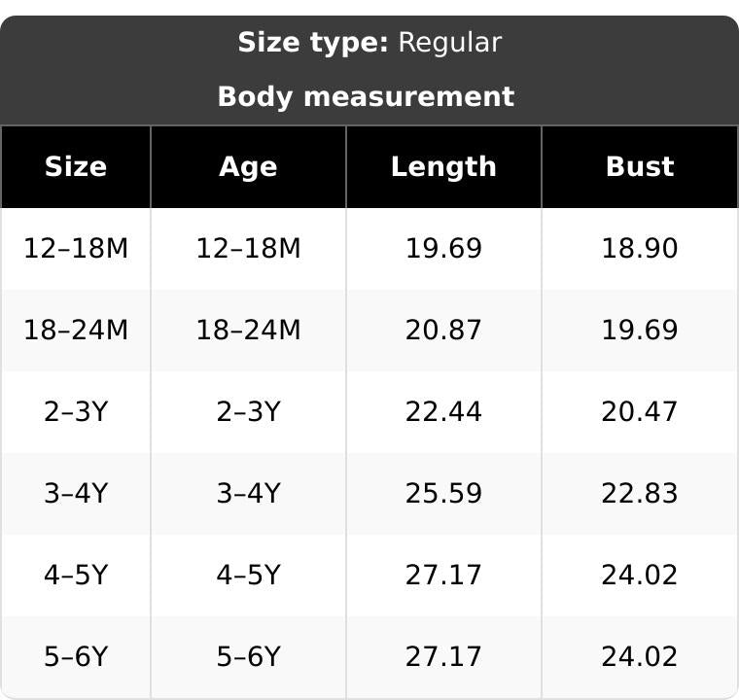Select the 2–3Y size cell

click(76, 411)
